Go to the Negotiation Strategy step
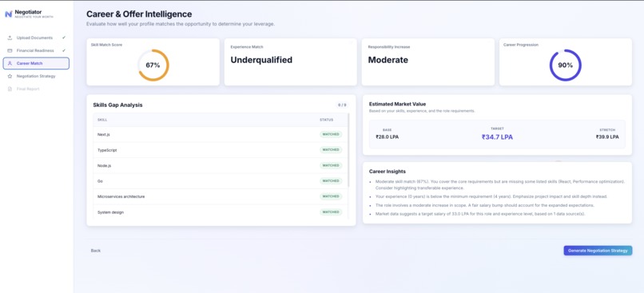 point(36,77)
